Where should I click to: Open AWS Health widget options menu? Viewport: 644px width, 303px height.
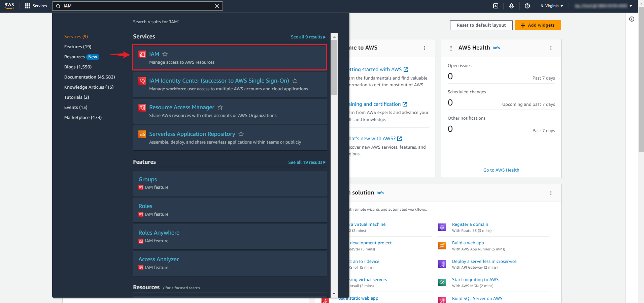tap(551, 48)
